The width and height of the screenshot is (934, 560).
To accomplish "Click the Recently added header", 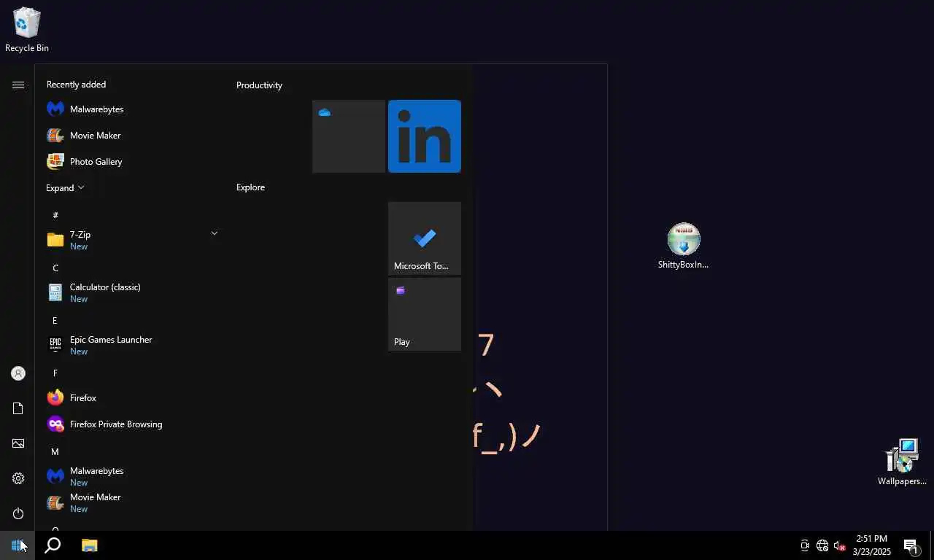I will [76, 85].
